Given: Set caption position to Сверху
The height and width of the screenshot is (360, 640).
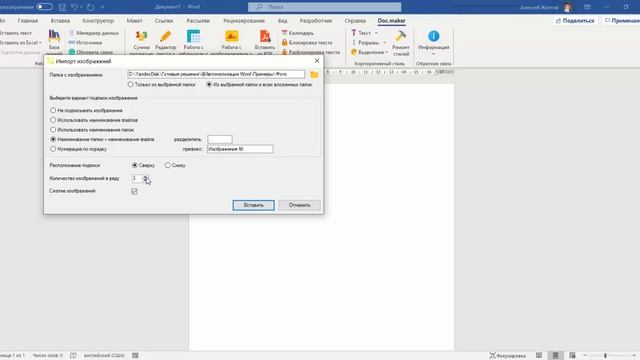Looking at the screenshot, I should pos(143,165).
